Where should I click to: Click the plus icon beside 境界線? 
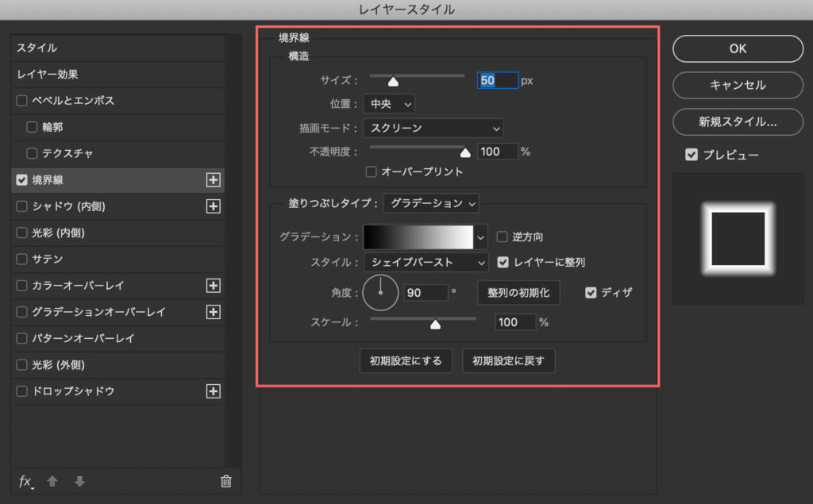point(213,180)
